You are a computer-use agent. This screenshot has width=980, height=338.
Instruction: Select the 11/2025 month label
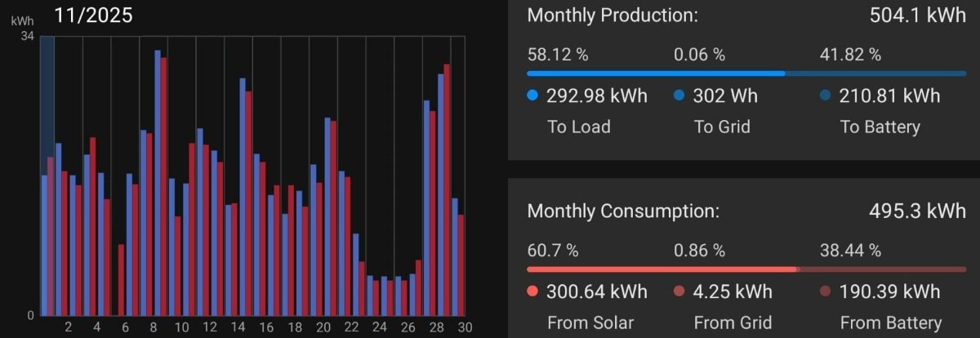tap(92, 15)
